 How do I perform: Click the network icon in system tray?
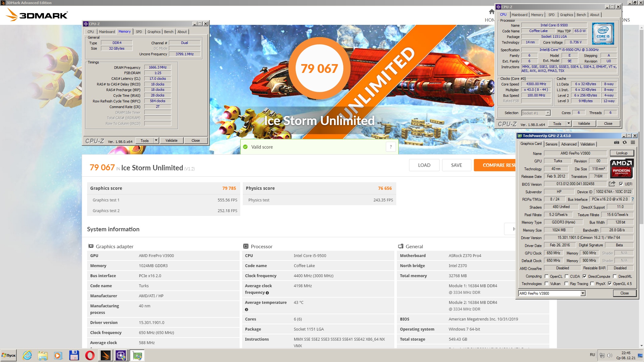point(602,355)
